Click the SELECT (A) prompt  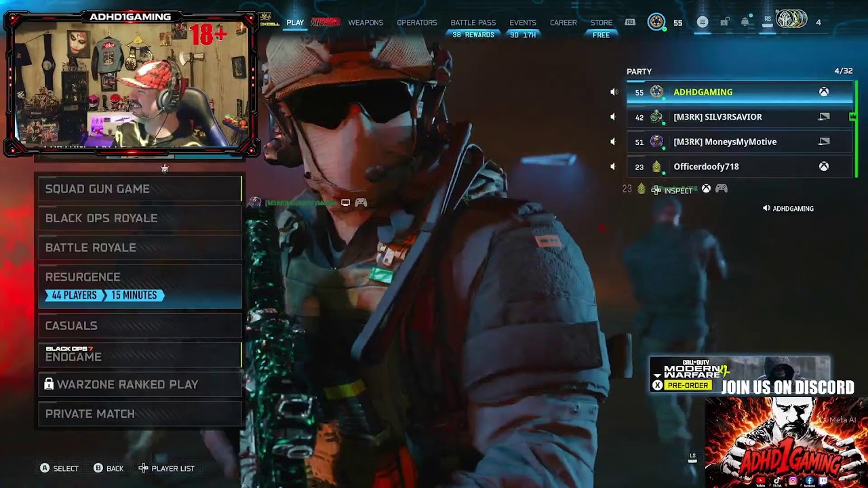point(59,468)
